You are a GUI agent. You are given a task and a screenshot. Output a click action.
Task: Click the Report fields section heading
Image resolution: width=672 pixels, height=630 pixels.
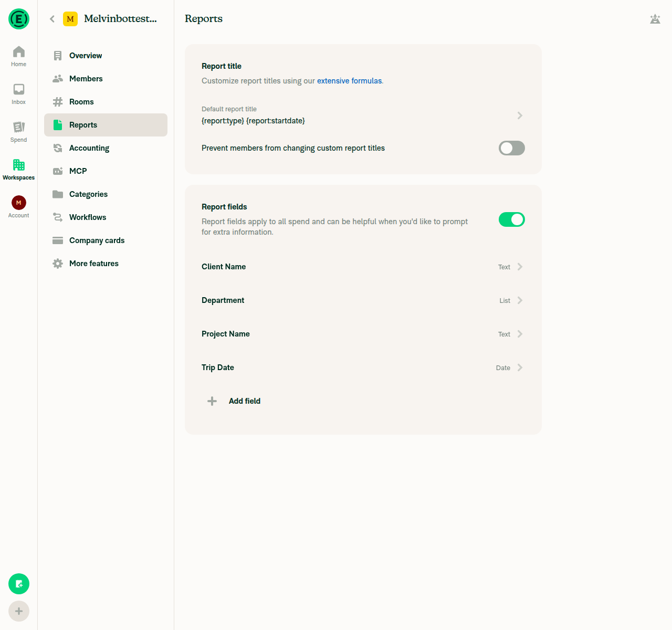pyautogui.click(x=224, y=207)
